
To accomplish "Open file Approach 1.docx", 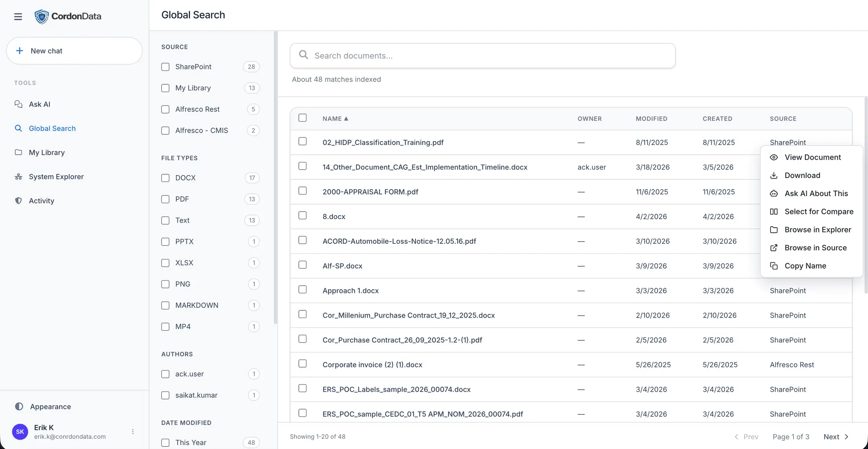I will [x=351, y=291].
